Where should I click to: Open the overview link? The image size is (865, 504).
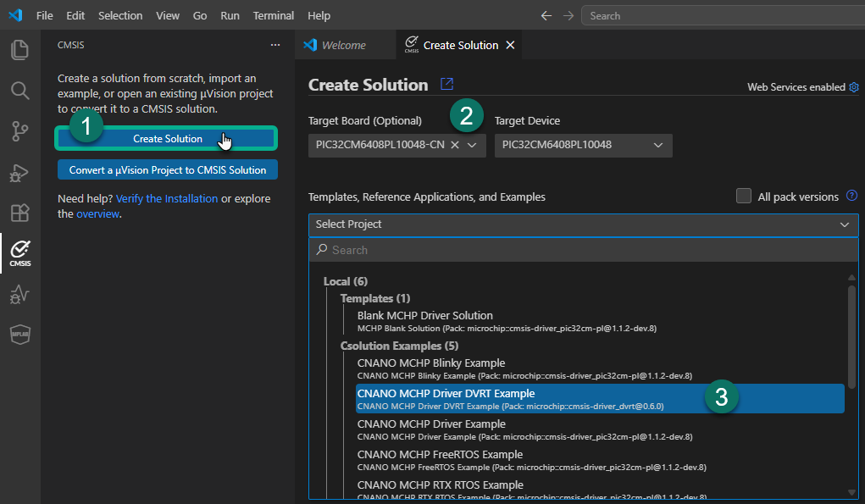(x=97, y=214)
